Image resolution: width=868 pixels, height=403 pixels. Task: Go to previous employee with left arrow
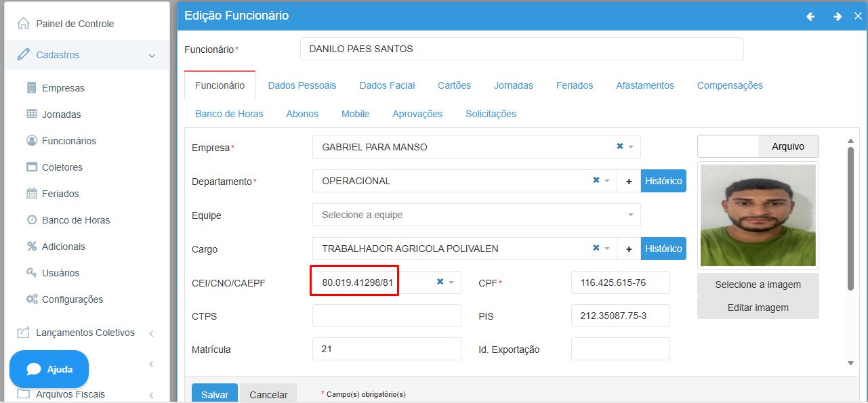810,16
